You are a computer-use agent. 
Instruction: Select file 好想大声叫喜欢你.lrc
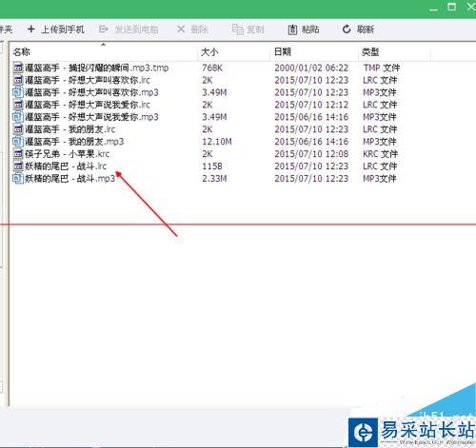pos(88,80)
